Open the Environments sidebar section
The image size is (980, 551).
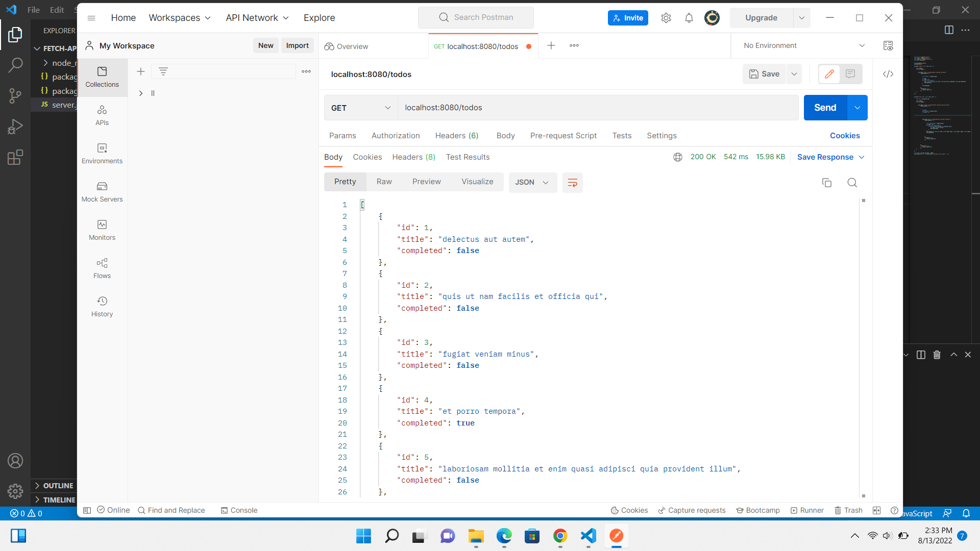[102, 154]
